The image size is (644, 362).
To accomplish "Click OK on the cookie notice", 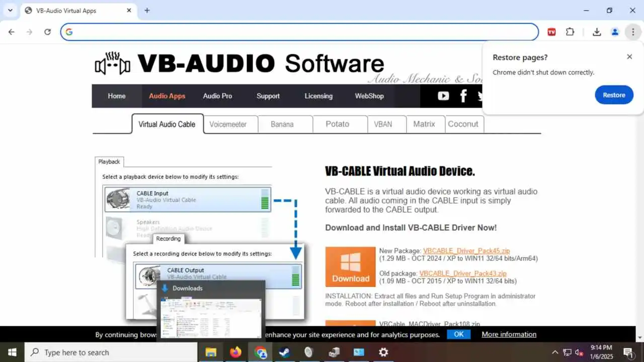I will [x=458, y=334].
